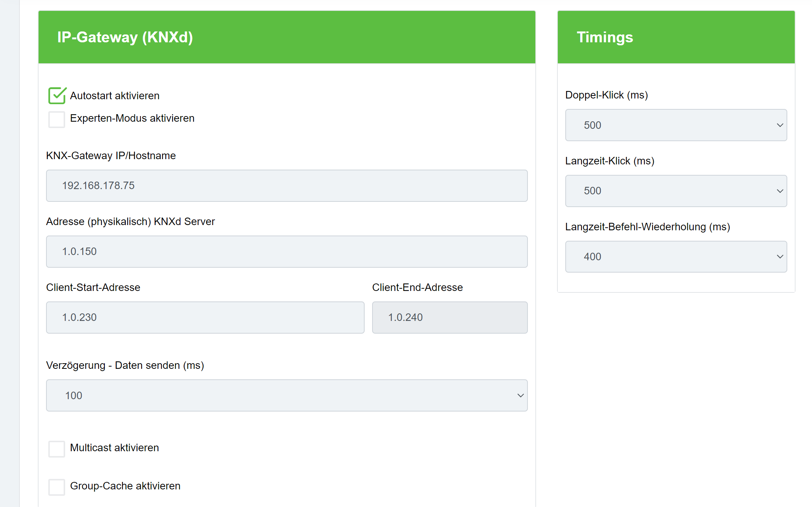Enable Experten-Modus aktivieren checkbox
The height and width of the screenshot is (507, 812).
point(57,119)
